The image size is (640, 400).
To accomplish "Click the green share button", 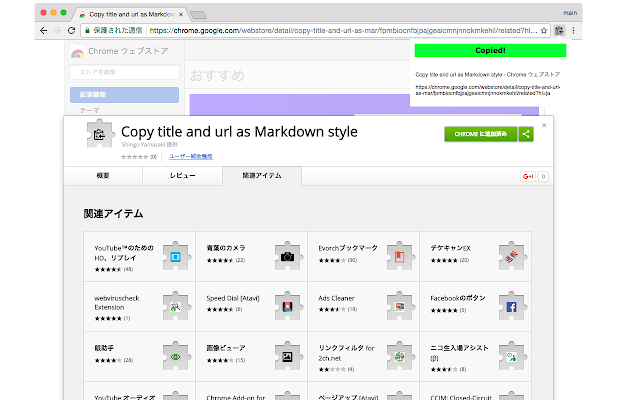I will (x=526, y=134).
